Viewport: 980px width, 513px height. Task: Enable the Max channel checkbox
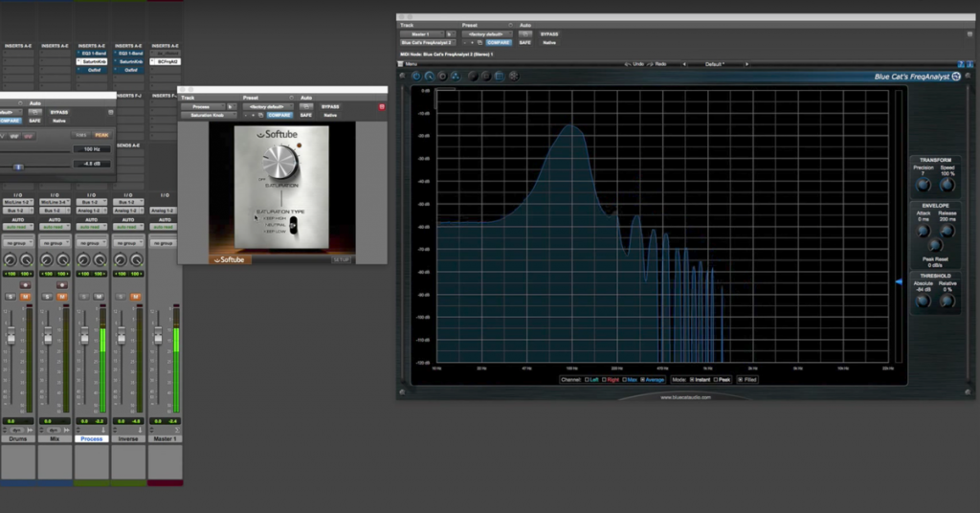624,379
